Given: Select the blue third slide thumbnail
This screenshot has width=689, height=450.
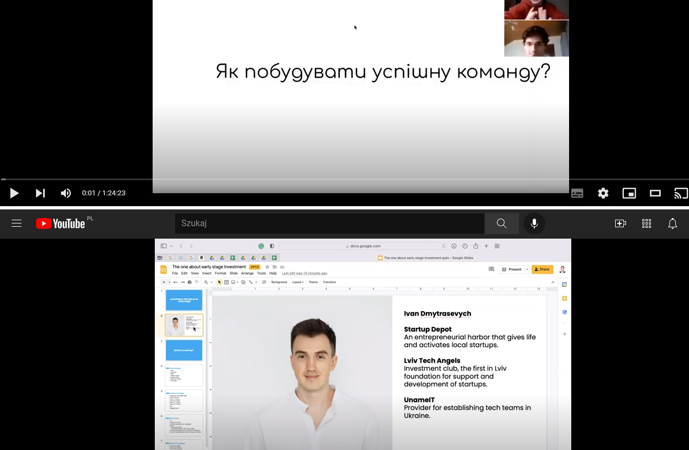Looking at the screenshot, I should coord(184,350).
